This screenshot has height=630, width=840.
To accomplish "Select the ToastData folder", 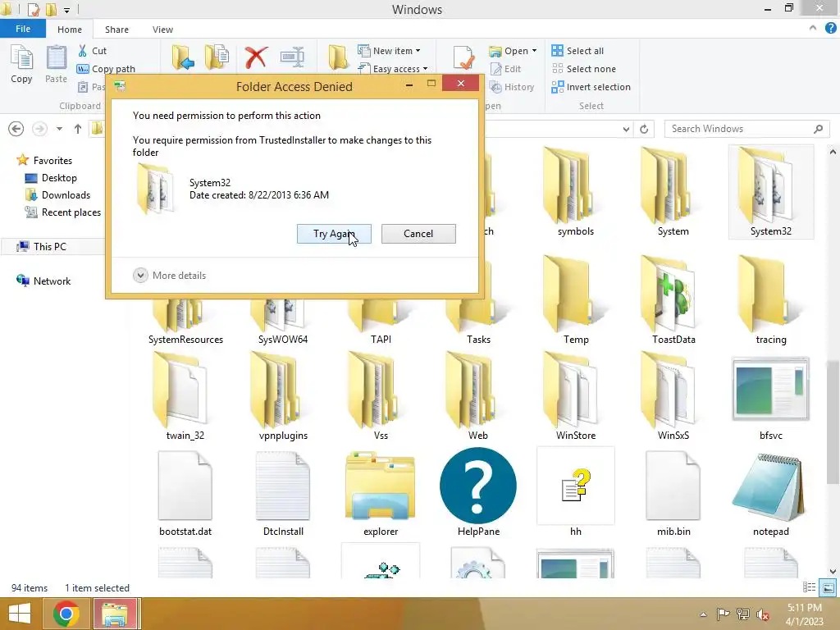I will click(673, 300).
